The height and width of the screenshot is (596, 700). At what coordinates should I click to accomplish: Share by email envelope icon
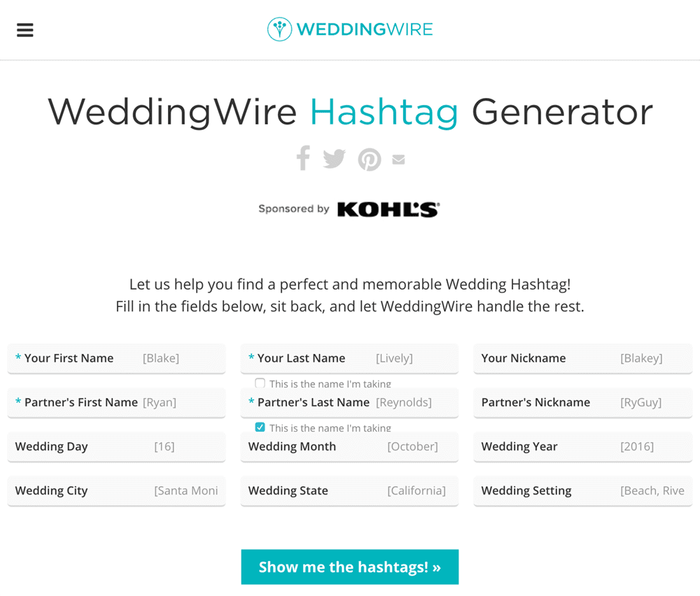[x=399, y=159]
